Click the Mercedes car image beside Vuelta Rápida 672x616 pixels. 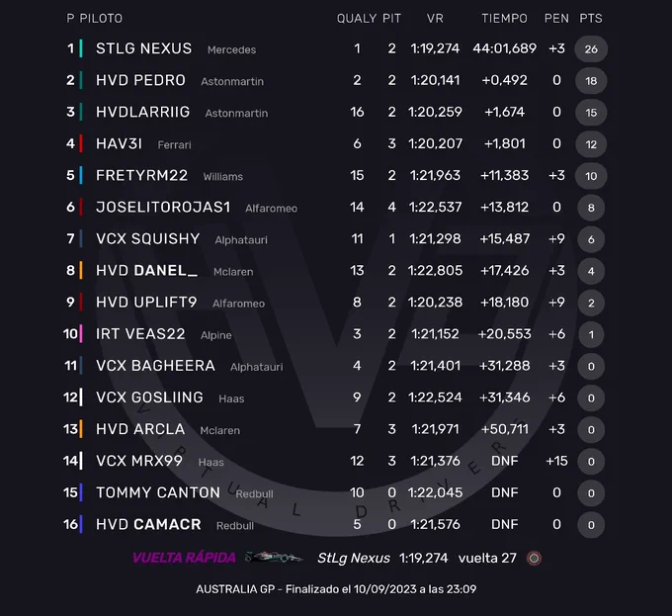point(274,558)
